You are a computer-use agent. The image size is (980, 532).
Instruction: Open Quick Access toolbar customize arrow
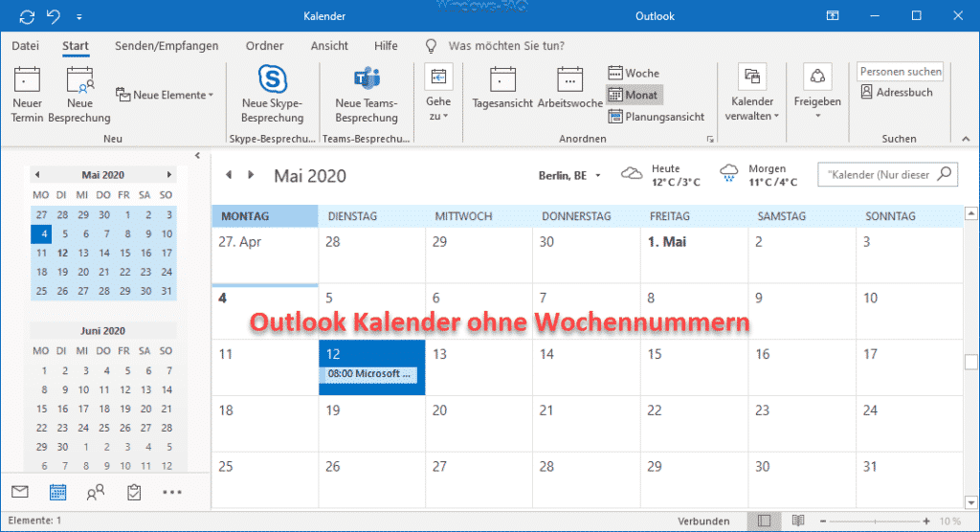(x=79, y=17)
